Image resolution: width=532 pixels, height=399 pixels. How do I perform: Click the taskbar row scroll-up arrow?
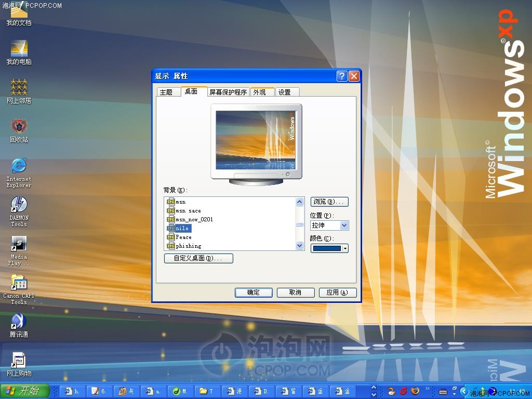[x=374, y=388]
